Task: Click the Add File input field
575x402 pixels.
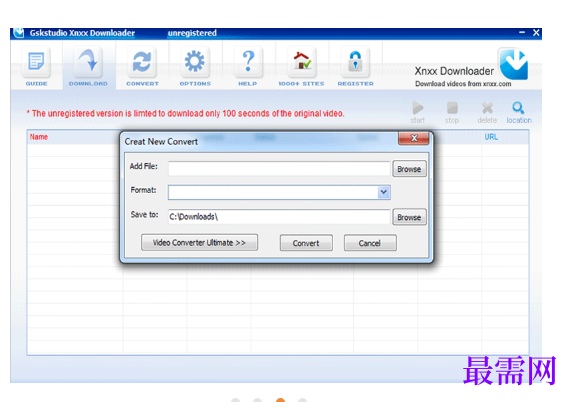Action: tap(279, 169)
